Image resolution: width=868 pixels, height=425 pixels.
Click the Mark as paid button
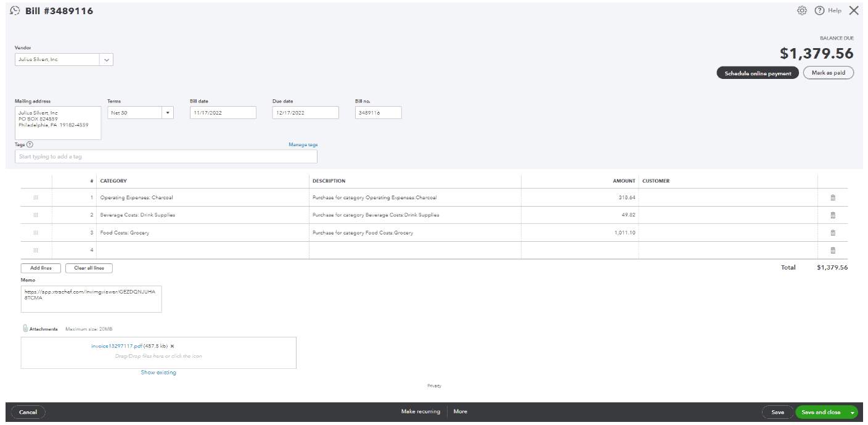[x=828, y=73]
